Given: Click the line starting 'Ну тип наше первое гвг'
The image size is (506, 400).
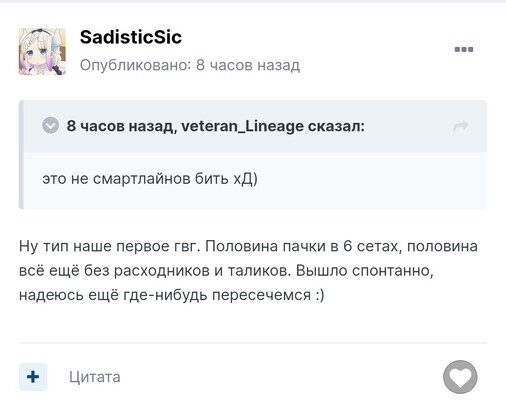Looking at the screenshot, I should (248, 246).
